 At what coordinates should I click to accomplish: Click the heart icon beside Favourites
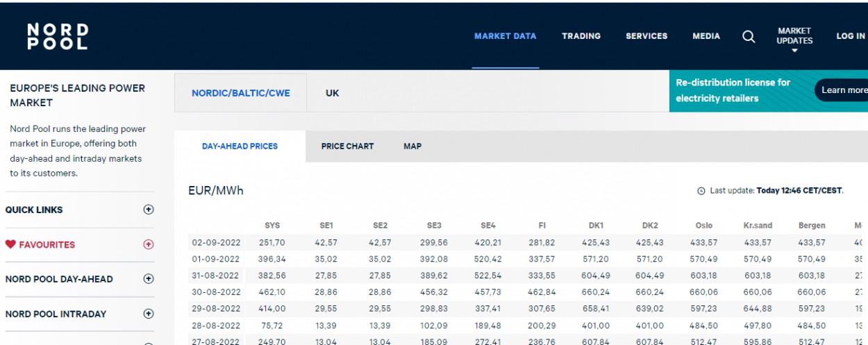tap(10, 244)
